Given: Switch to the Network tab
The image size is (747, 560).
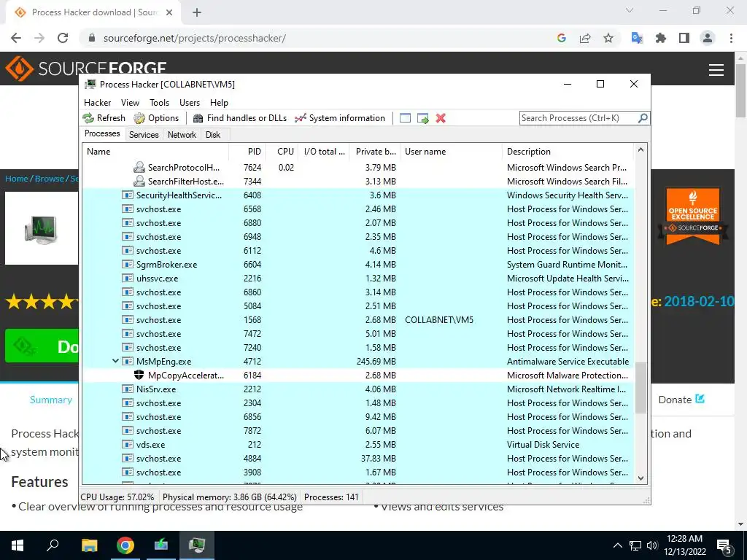Looking at the screenshot, I should [182, 135].
